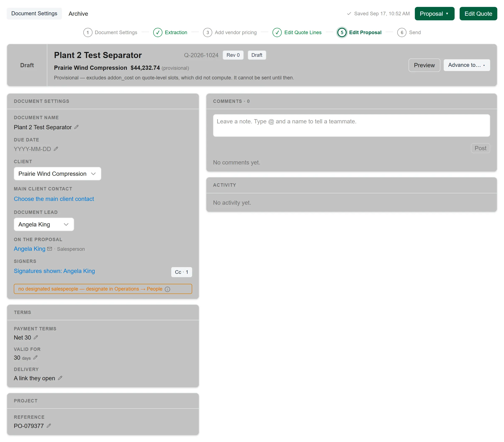The width and height of the screenshot is (504, 442).
Task: Open the Proposal dropdown button
Action: coord(434,14)
